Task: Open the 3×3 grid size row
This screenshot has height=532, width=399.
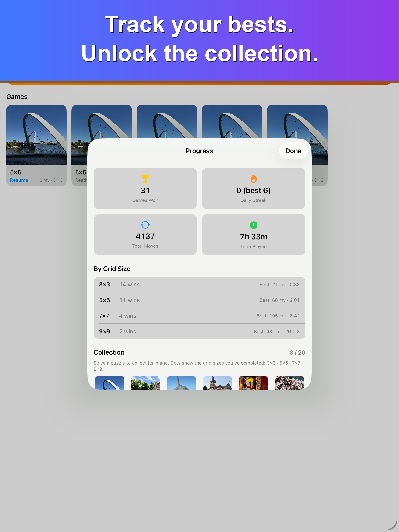Action: click(x=199, y=285)
